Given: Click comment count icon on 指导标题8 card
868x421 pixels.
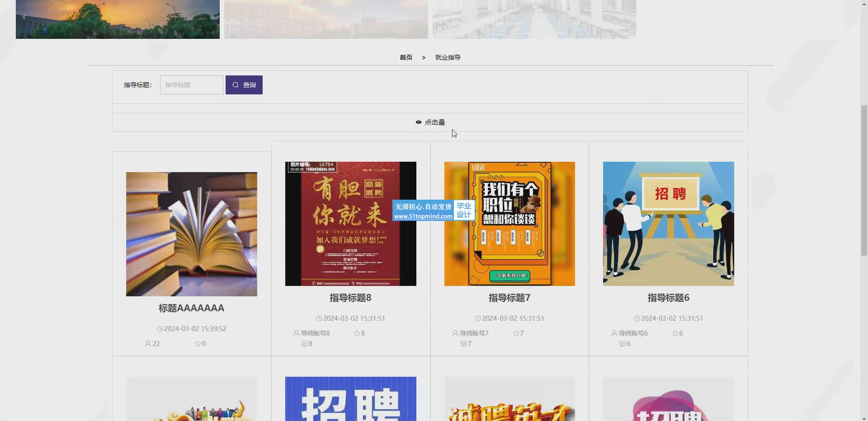Looking at the screenshot, I should (x=304, y=344).
